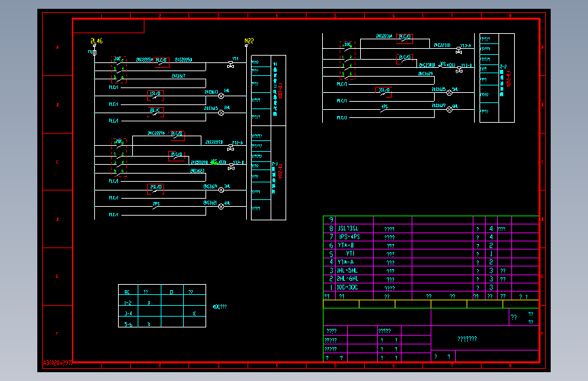Select the 2SL/O contact box
The image size is (588, 381).
155,188
